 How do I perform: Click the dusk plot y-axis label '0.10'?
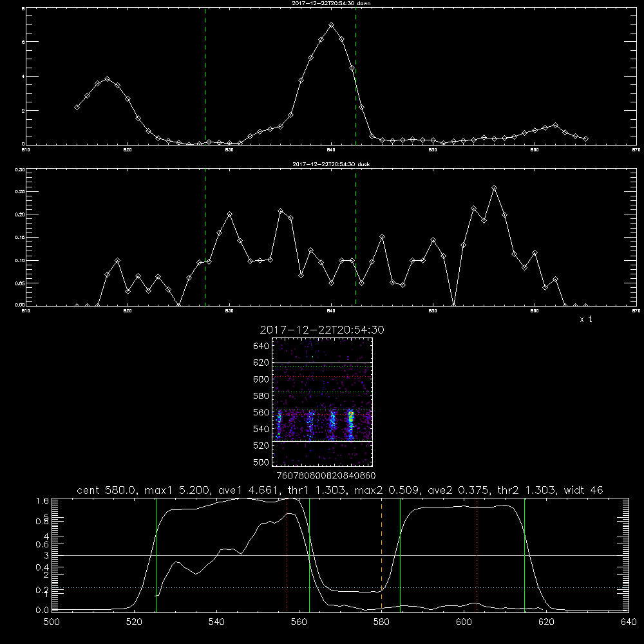20,260
